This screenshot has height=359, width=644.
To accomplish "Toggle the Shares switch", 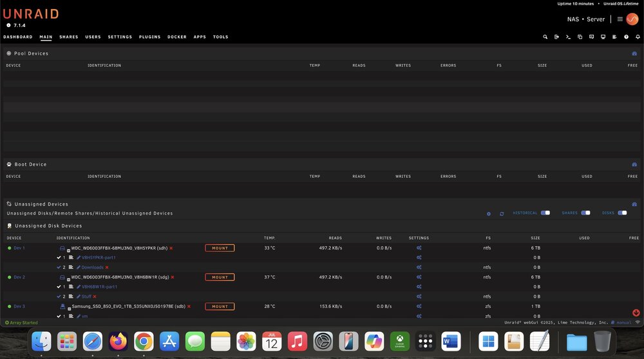I will (585, 213).
